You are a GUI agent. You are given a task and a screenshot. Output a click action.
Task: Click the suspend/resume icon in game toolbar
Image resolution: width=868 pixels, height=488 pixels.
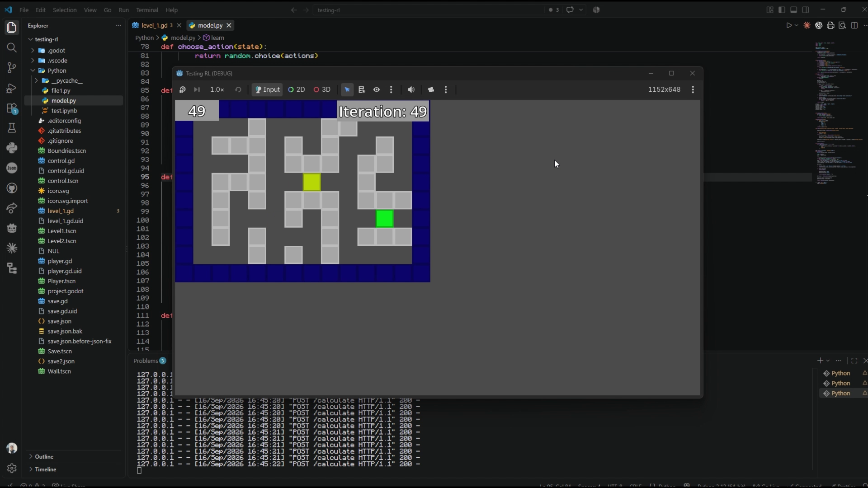[x=182, y=89]
